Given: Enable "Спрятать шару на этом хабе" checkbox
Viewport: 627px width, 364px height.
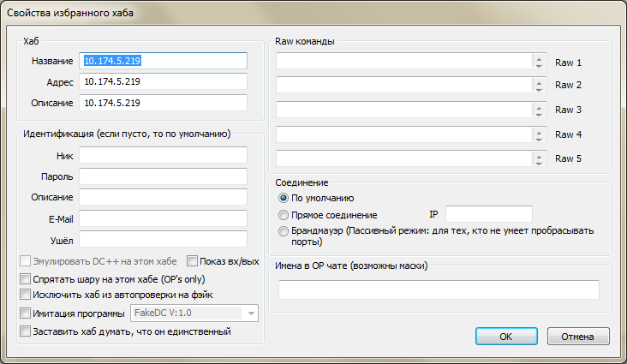Looking at the screenshot, I should [25, 279].
